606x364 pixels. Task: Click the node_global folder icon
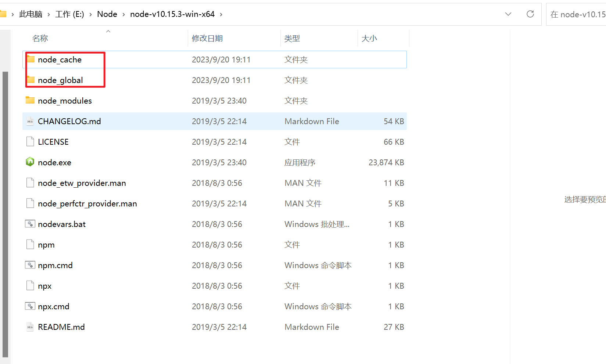click(31, 80)
